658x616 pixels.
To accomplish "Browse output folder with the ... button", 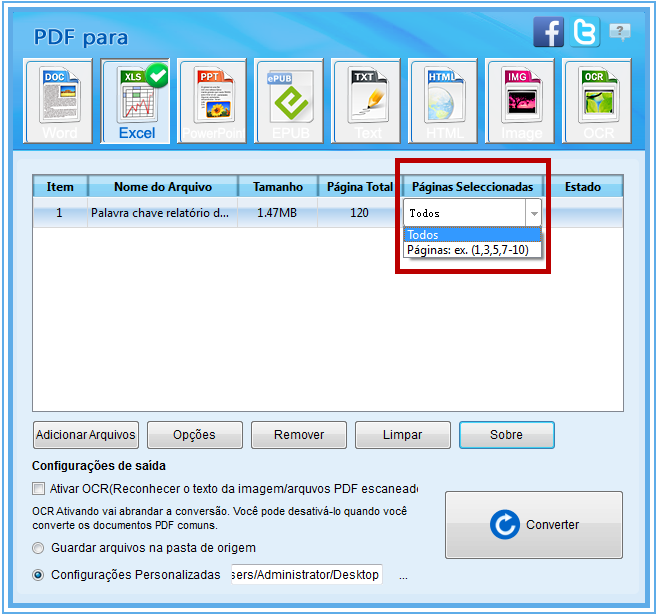I will [403, 576].
